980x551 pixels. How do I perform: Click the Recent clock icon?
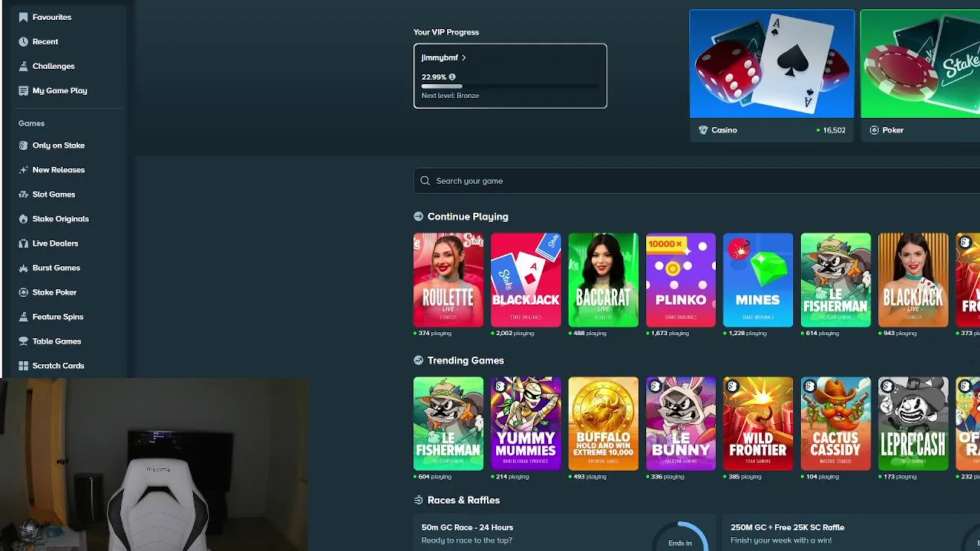point(23,41)
